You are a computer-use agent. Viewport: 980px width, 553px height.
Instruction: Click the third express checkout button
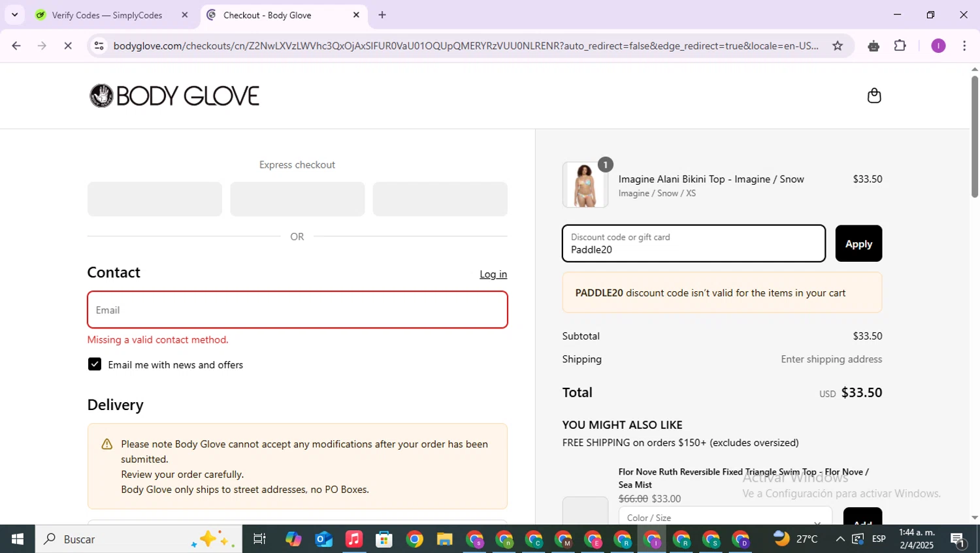tap(440, 199)
